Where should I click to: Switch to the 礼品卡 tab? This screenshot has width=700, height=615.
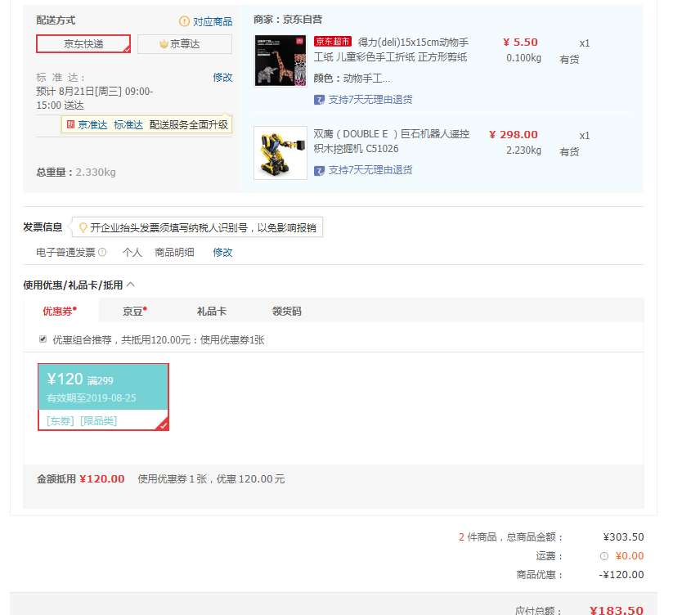tap(212, 312)
